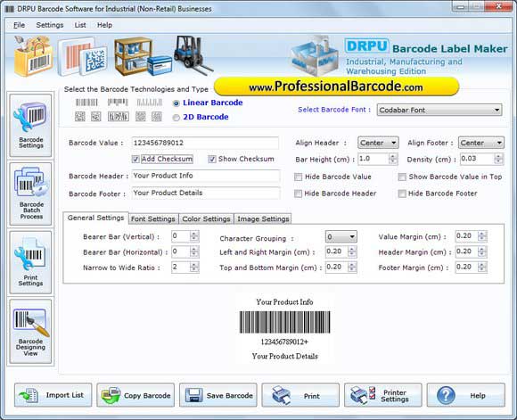The image size is (517, 420).
Task: Adjust Bar Height spinner arrows
Action: 393,159
